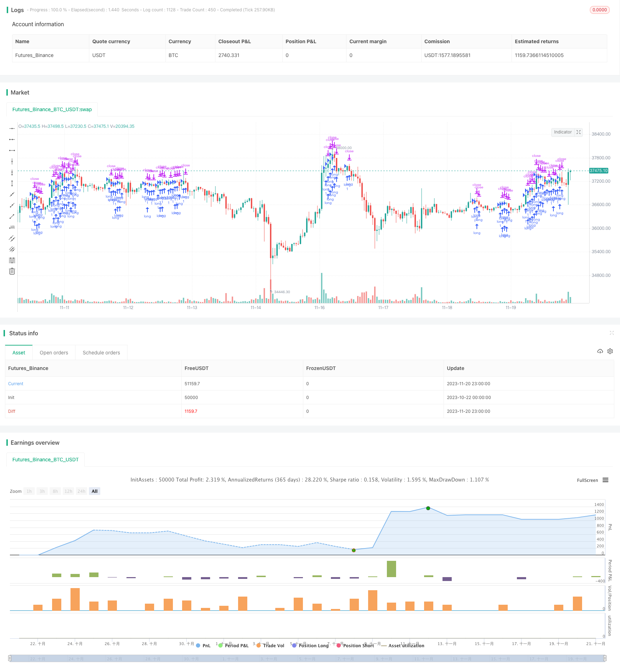This screenshot has width=620, height=672.
Task: Grab the left handle of range navigator
Action: [10, 658]
